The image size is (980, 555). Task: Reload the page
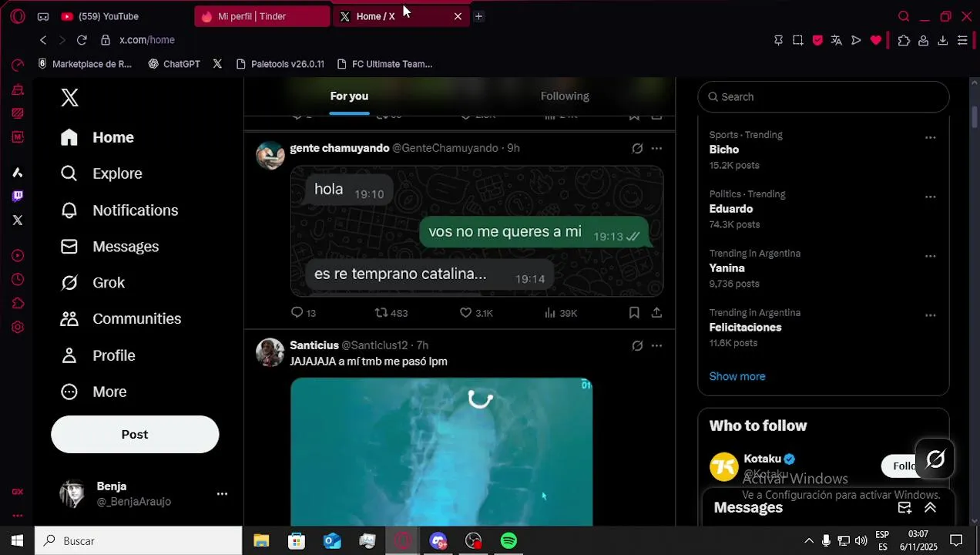pos(82,40)
